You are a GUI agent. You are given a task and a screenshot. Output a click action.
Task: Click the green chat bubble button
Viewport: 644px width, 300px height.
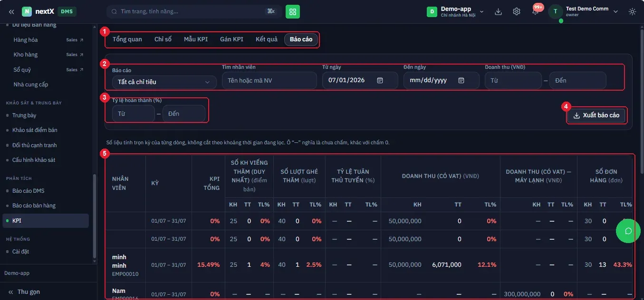628,231
